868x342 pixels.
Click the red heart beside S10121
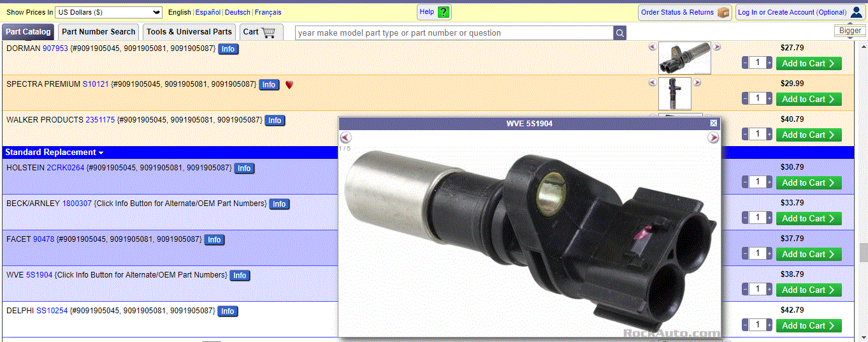click(x=289, y=84)
